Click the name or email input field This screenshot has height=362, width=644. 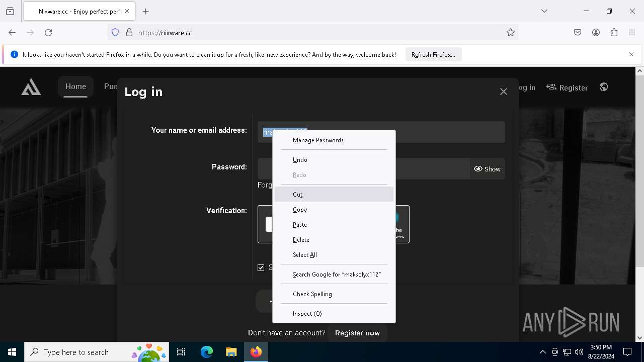381,132
